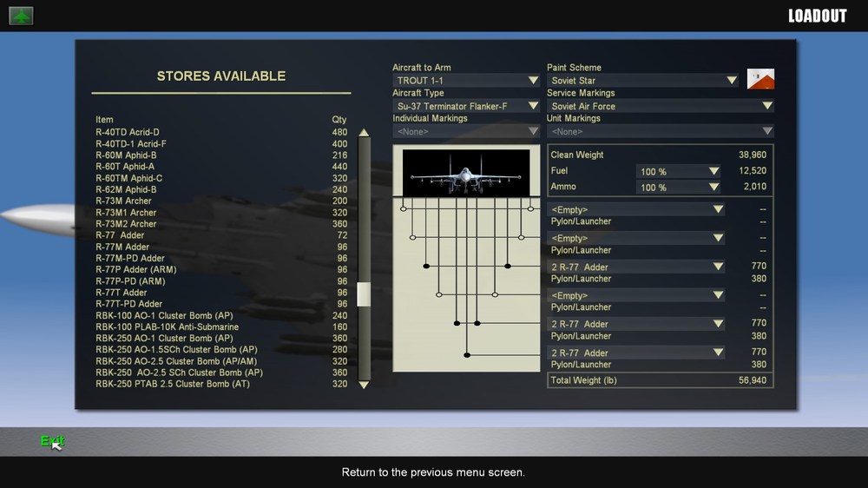Click the Exit link

click(x=53, y=441)
